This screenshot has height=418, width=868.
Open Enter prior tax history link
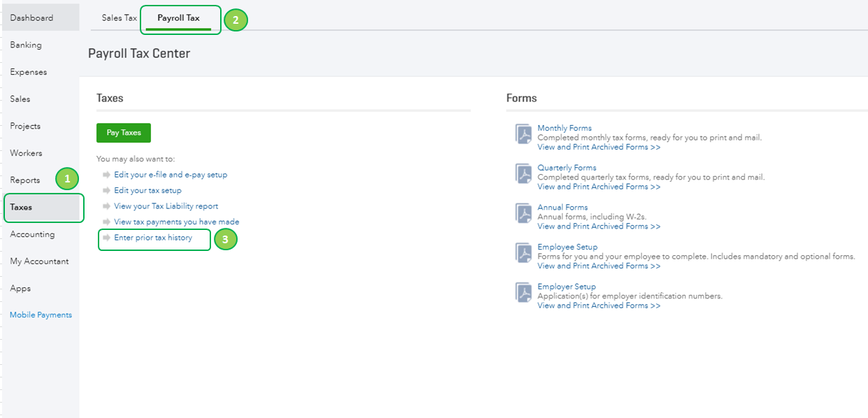click(153, 238)
